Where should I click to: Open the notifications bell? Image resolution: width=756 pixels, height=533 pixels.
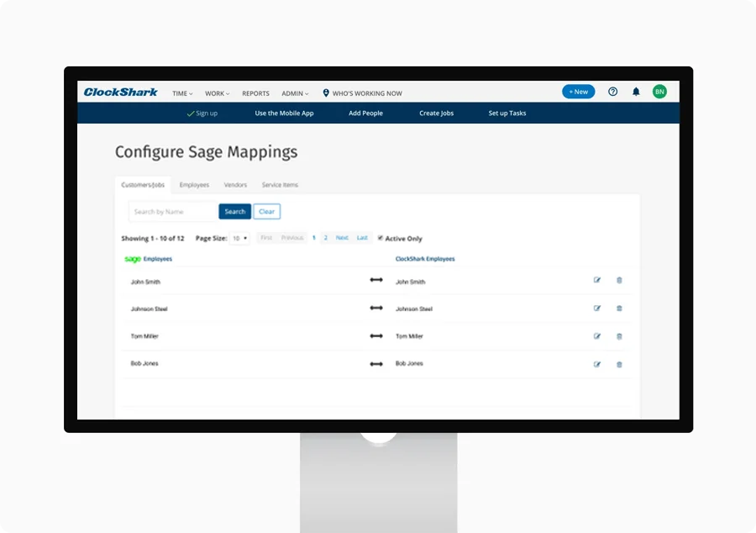(x=636, y=92)
